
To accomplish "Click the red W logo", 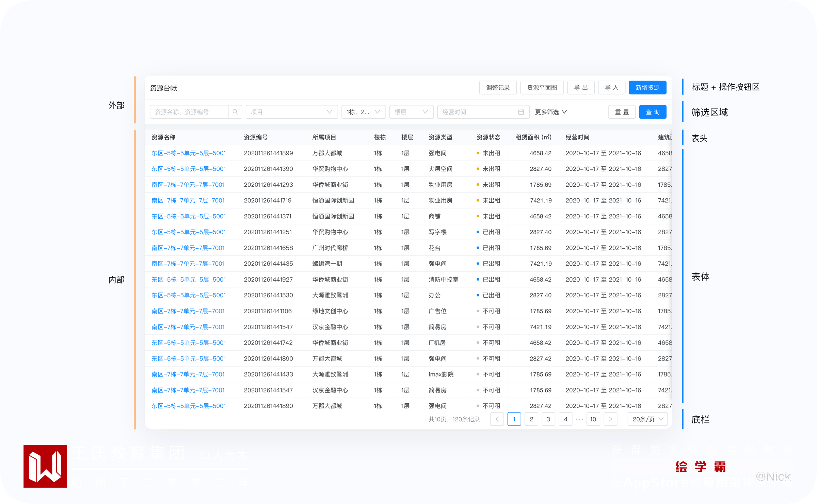I will pos(45,466).
